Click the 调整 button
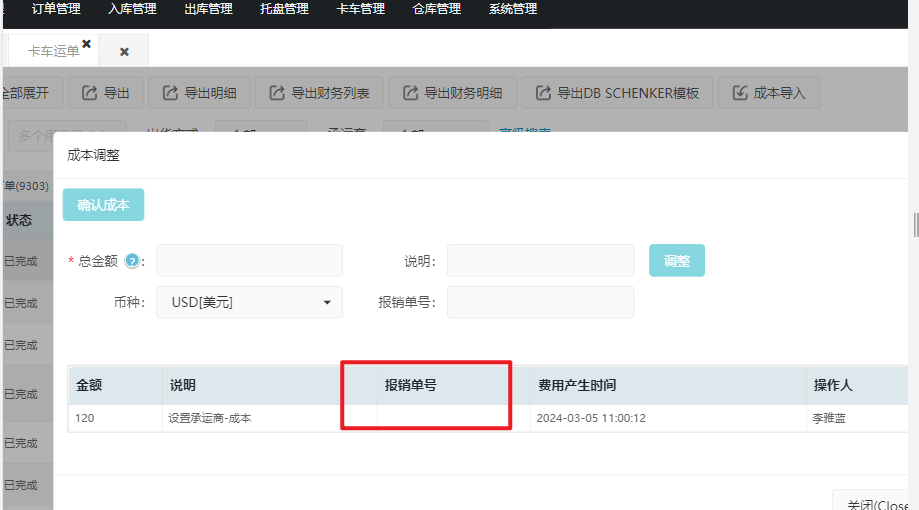This screenshot has width=919, height=510. point(677,260)
